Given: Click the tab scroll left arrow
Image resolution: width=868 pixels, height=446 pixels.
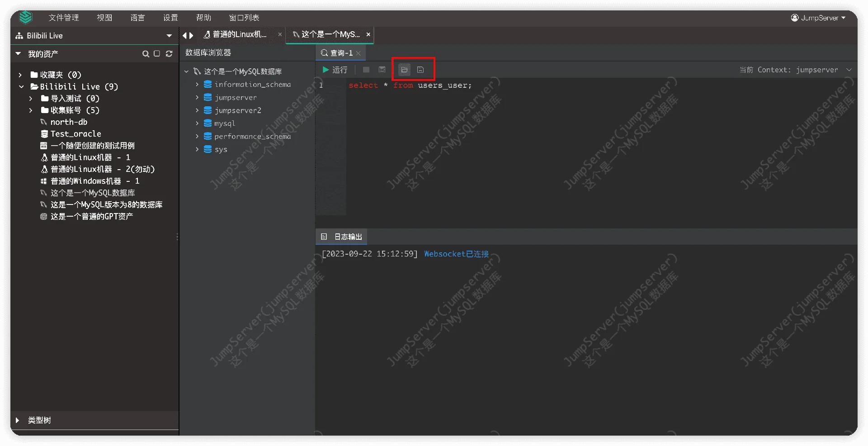Looking at the screenshot, I should point(184,35).
